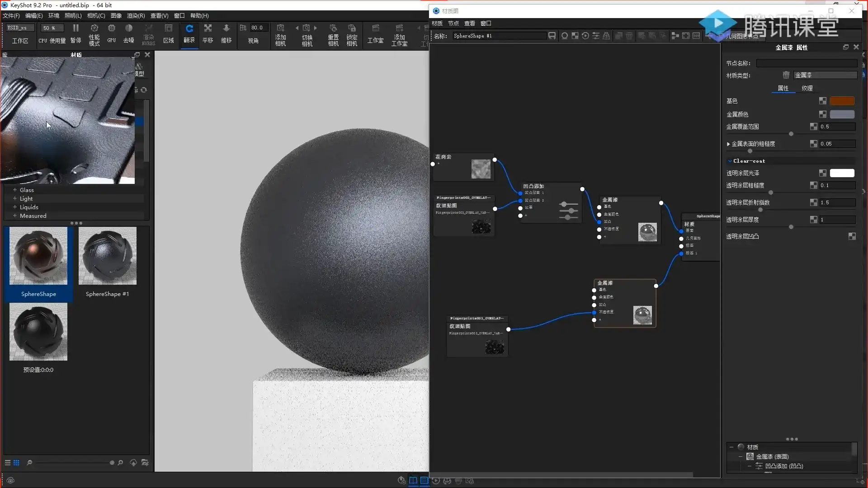Viewport: 868px width, 488px height.
Task: Open the 渲染(R) menu
Action: pyautogui.click(x=136, y=15)
